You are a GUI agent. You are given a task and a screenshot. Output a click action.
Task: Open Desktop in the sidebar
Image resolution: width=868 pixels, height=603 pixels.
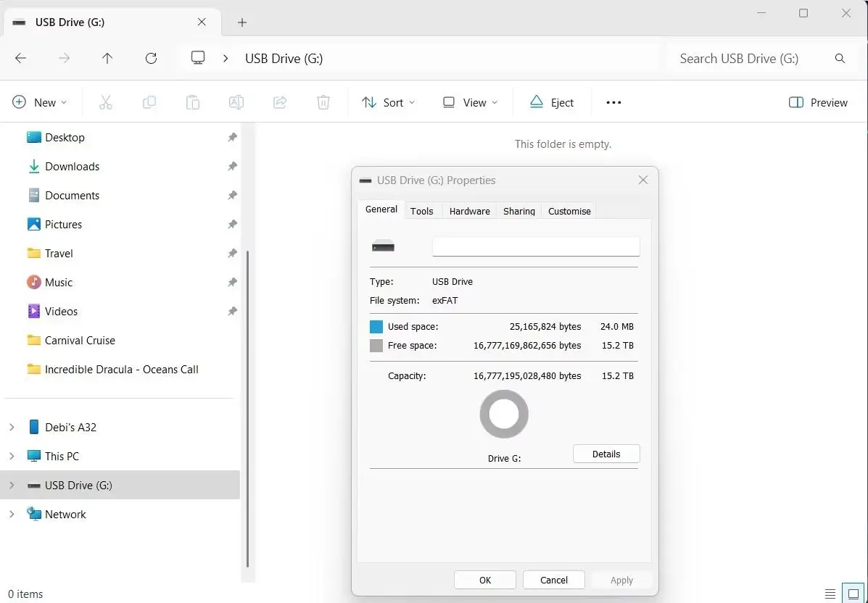pyautogui.click(x=55, y=137)
